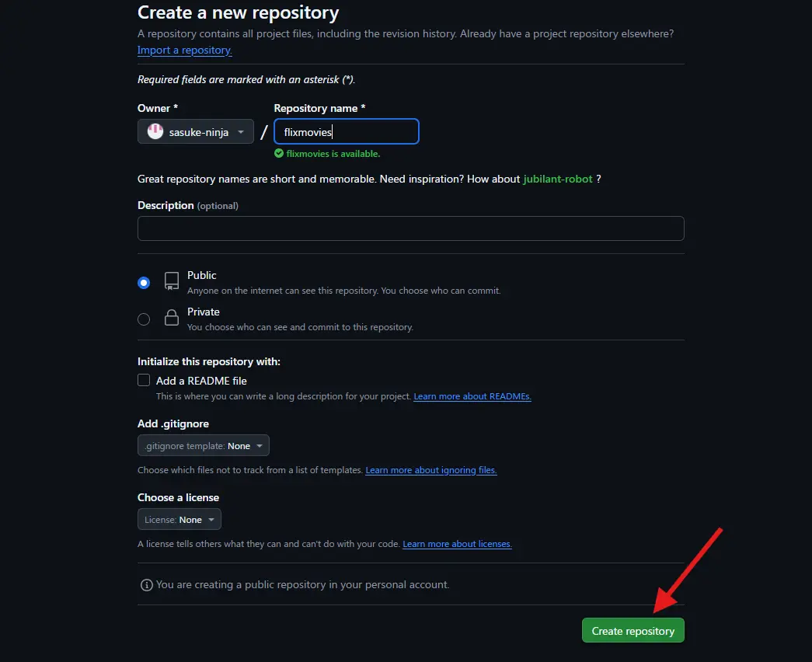Click the green checkmark availability icon

point(279,153)
